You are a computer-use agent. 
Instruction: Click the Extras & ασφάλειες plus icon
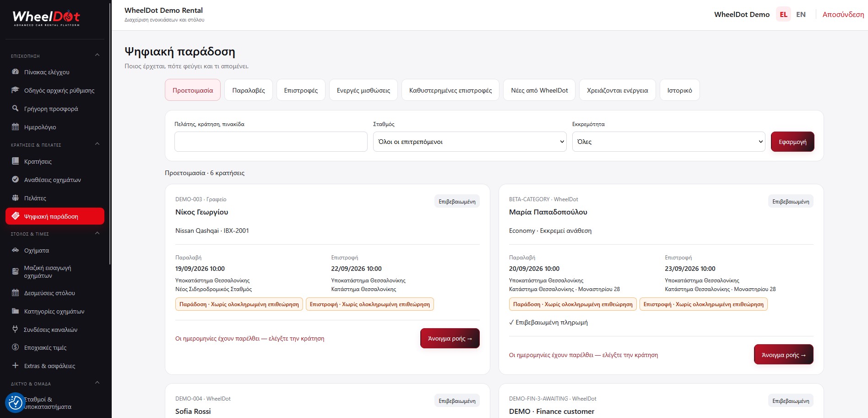pyautogui.click(x=15, y=366)
